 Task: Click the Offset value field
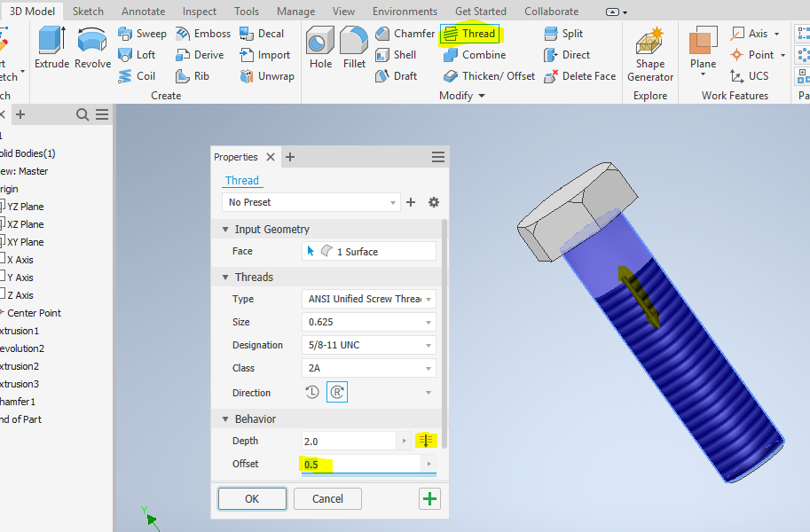coord(362,464)
